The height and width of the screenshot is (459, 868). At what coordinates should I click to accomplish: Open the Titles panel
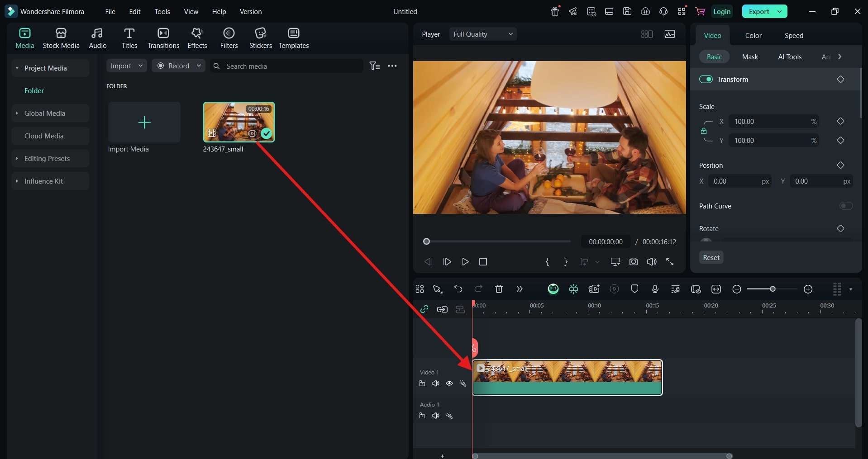click(129, 38)
